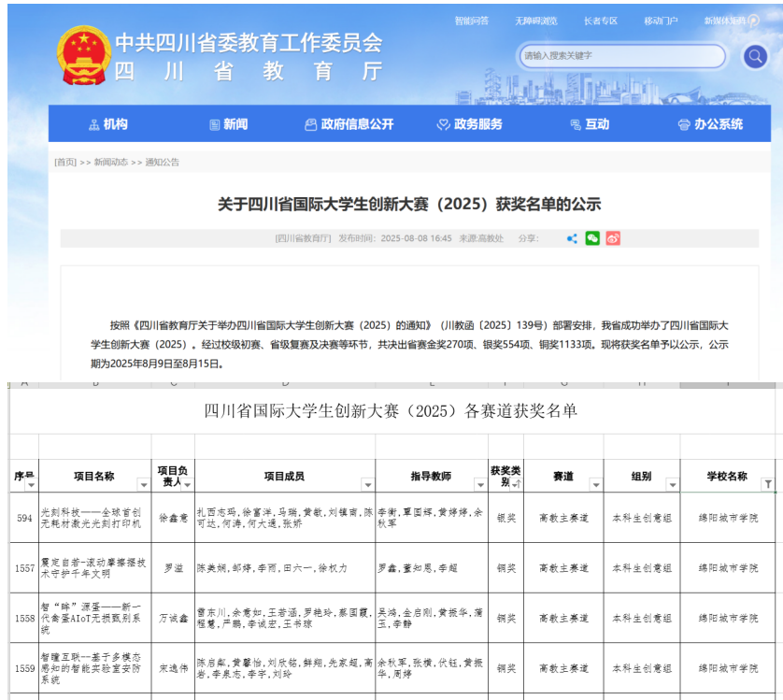Open the 长者专区 link
Image resolution: width=783 pixels, height=700 pixels.
click(601, 21)
